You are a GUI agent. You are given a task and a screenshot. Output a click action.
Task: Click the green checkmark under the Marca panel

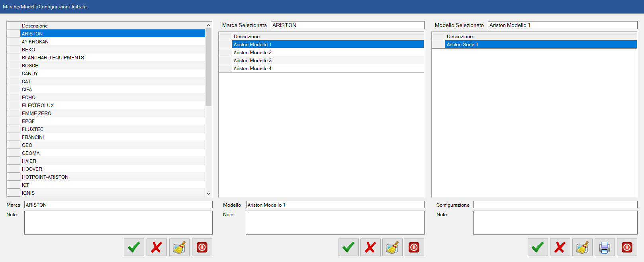[134, 247]
